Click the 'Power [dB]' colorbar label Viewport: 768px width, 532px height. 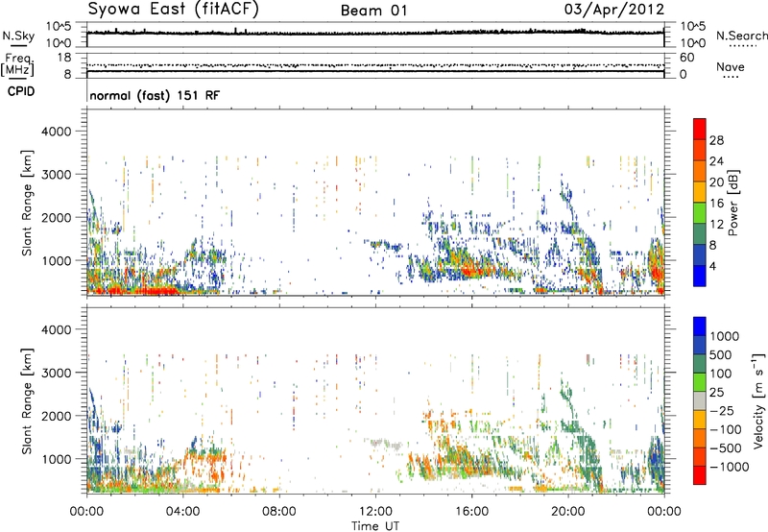733,203
